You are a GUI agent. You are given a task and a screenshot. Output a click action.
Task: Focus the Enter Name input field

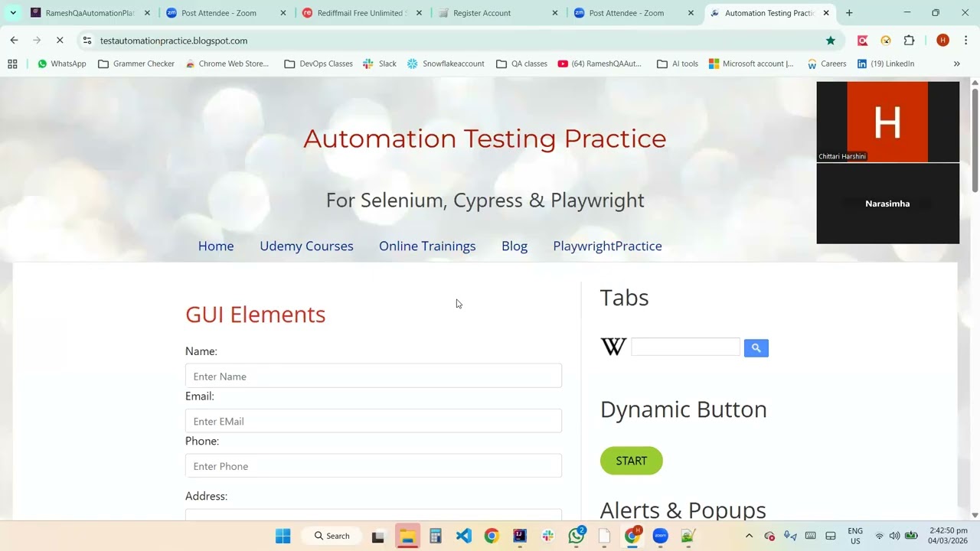click(x=374, y=376)
